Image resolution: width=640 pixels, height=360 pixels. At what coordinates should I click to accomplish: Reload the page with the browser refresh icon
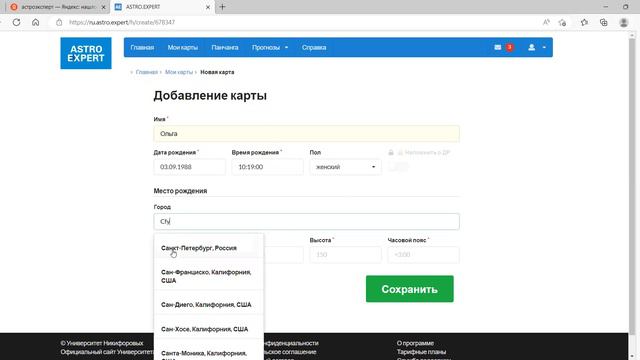pos(16,22)
